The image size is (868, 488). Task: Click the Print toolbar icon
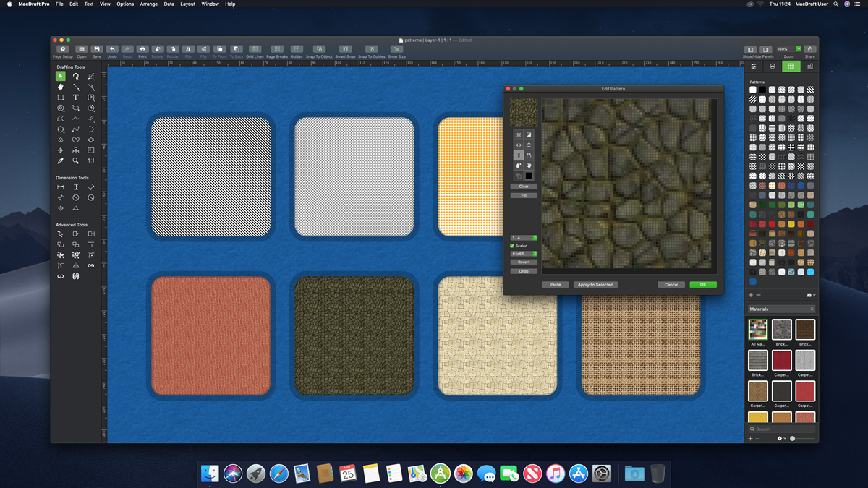142,49
